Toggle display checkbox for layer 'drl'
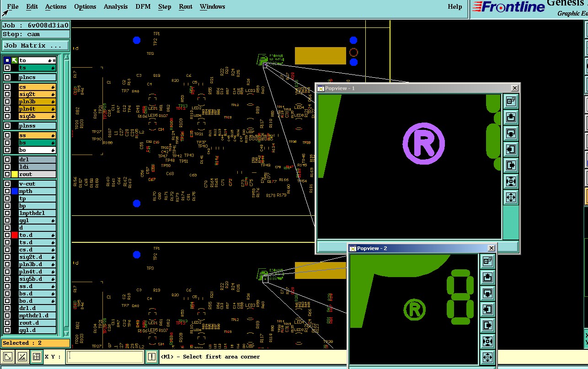This screenshot has width=588, height=369. pyautogui.click(x=7, y=160)
